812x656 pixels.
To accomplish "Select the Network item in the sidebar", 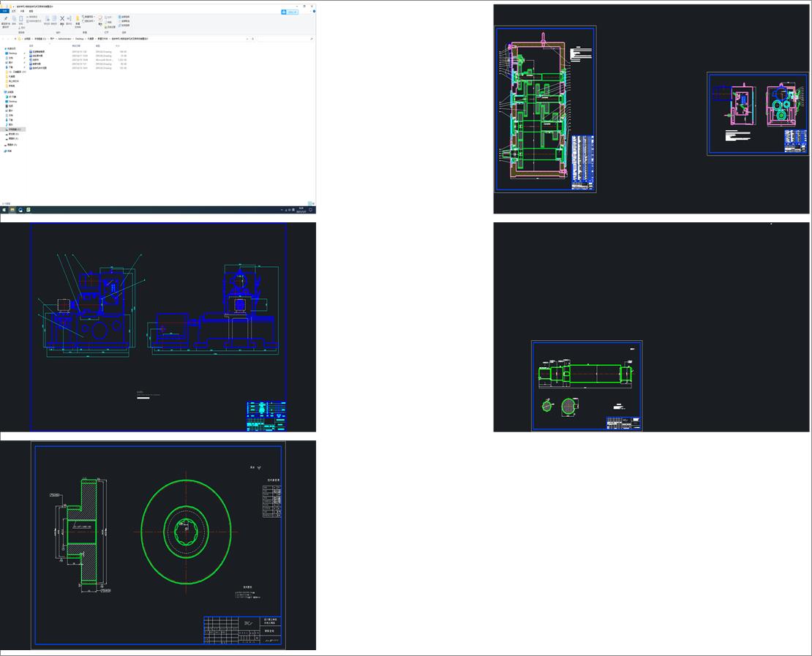I will click(8, 151).
